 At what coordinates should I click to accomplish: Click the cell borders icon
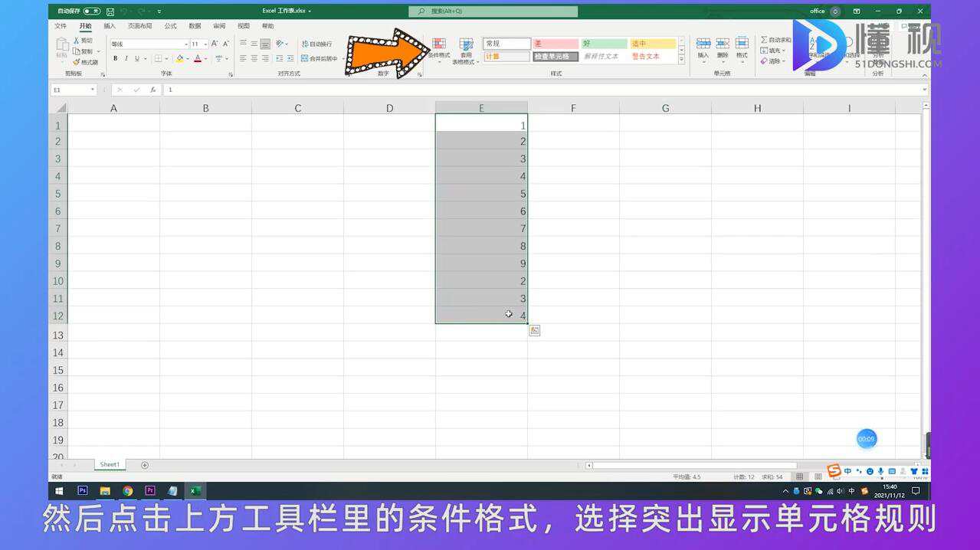(158, 58)
